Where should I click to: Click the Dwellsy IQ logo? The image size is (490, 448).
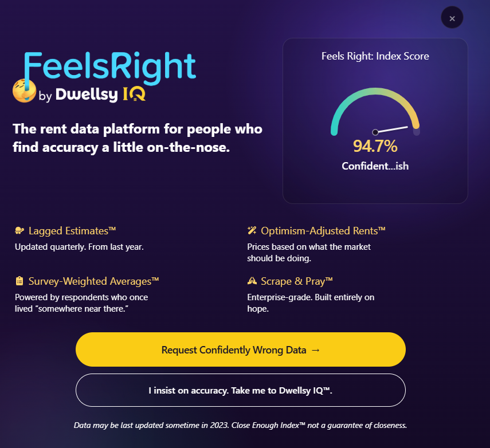[100, 95]
